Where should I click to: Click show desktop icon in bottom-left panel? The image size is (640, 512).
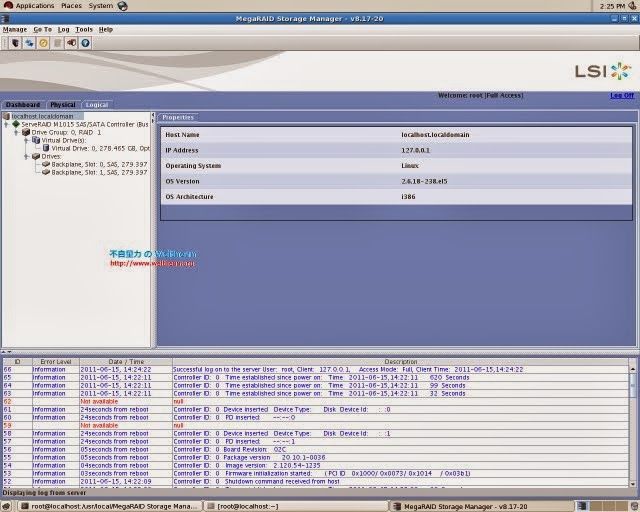[6, 506]
